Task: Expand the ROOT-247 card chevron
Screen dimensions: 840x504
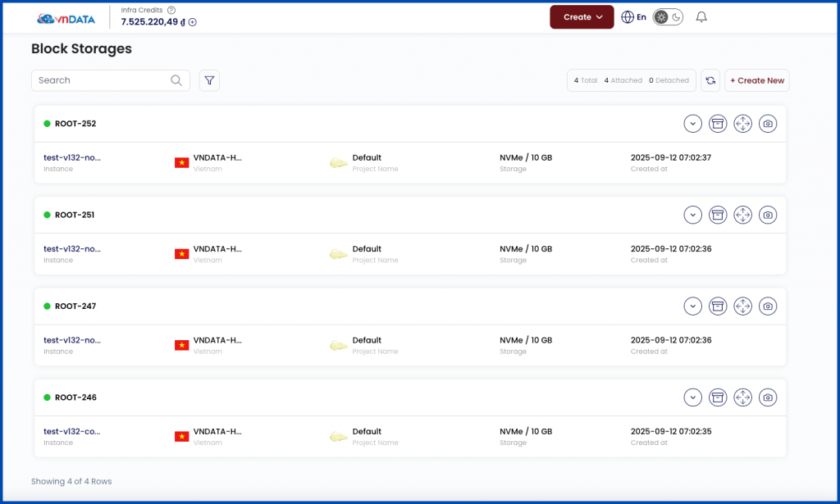Action: [692, 306]
